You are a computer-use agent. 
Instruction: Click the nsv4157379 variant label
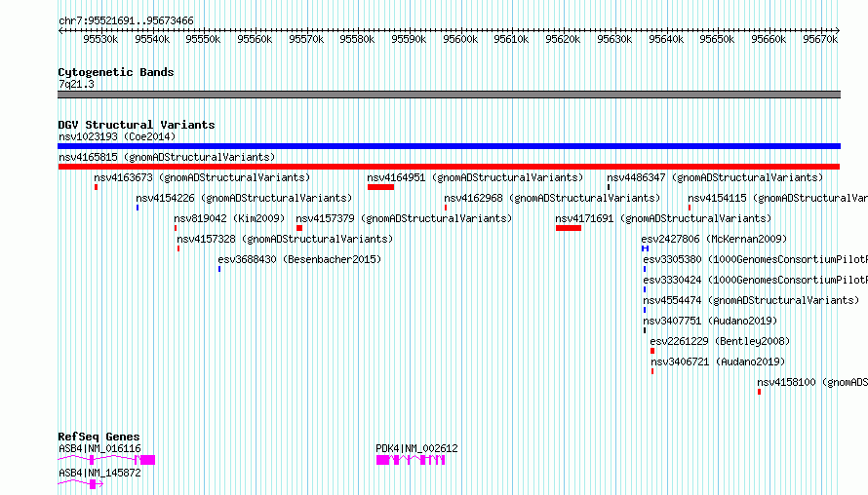pyautogui.click(x=404, y=218)
